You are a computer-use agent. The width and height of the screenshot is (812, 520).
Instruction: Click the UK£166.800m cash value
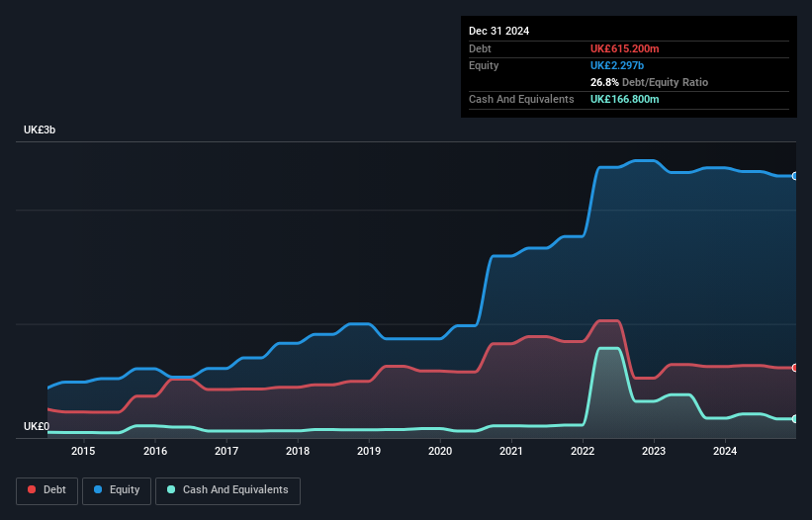(x=624, y=99)
